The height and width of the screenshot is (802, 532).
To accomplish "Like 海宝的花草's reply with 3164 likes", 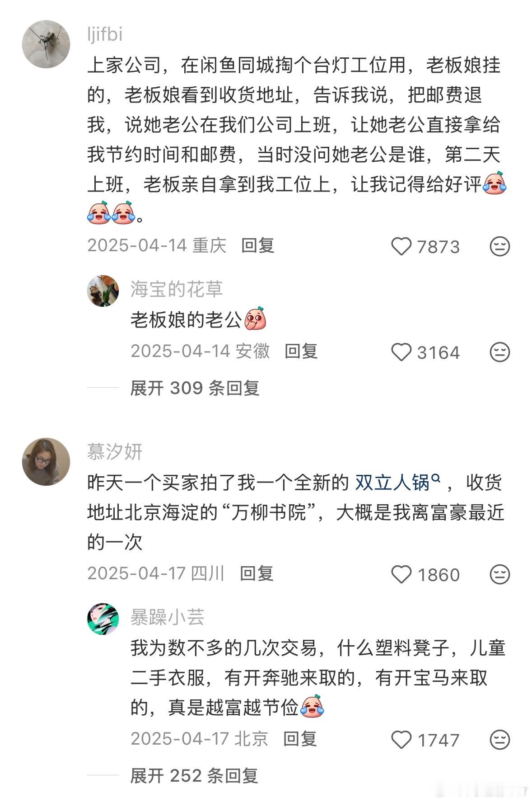I will click(x=401, y=352).
